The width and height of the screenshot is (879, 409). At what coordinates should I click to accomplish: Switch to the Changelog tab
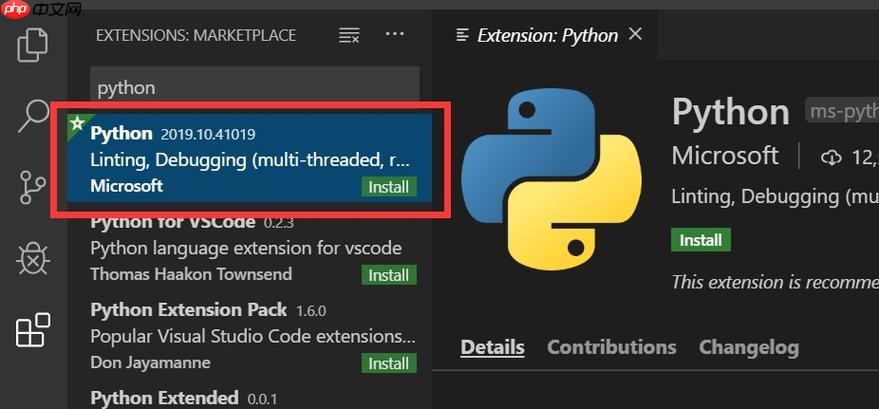(x=748, y=348)
